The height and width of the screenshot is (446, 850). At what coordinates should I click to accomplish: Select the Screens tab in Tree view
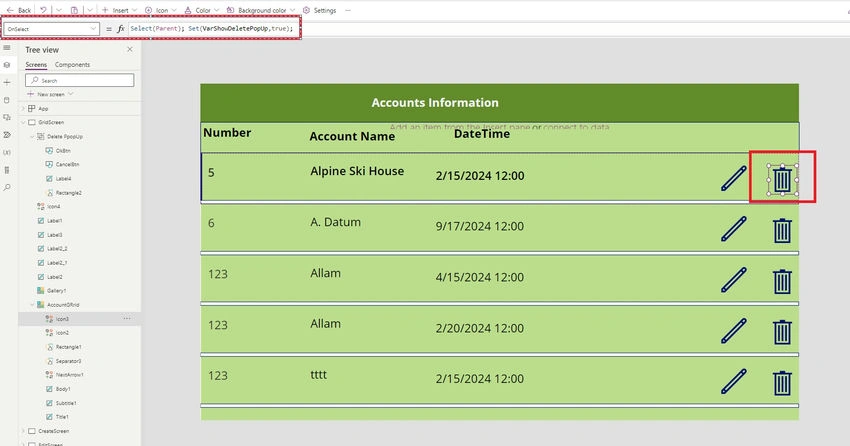(x=36, y=64)
